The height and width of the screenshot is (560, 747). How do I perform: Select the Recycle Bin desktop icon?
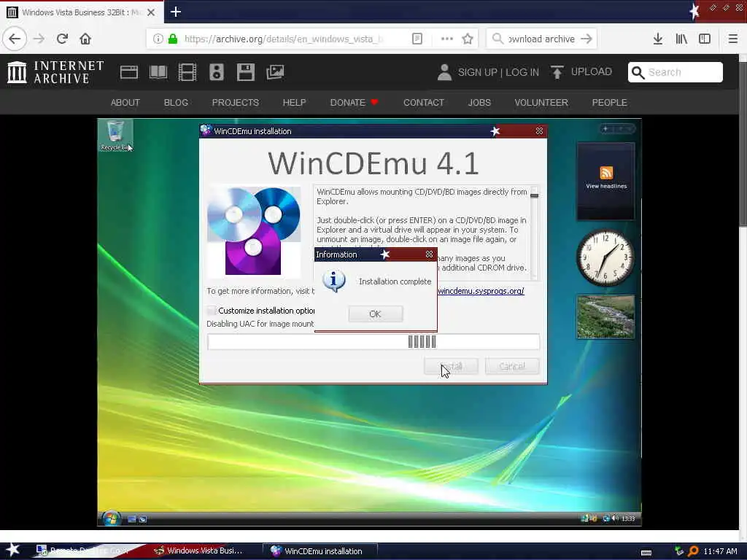click(x=115, y=136)
